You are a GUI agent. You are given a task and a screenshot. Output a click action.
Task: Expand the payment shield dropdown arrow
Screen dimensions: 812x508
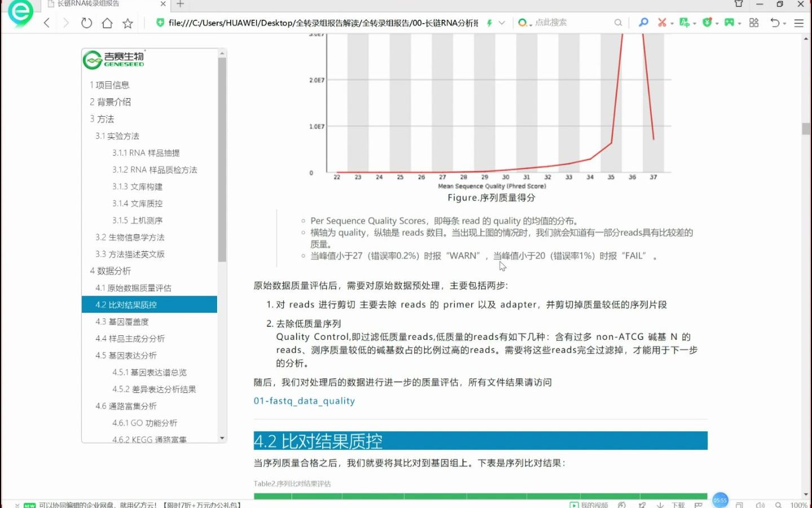pos(717,24)
